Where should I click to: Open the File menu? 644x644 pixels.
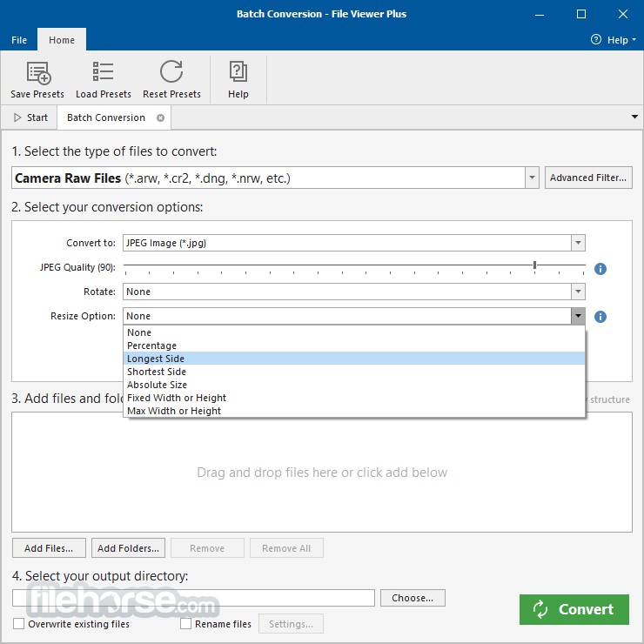(x=19, y=40)
